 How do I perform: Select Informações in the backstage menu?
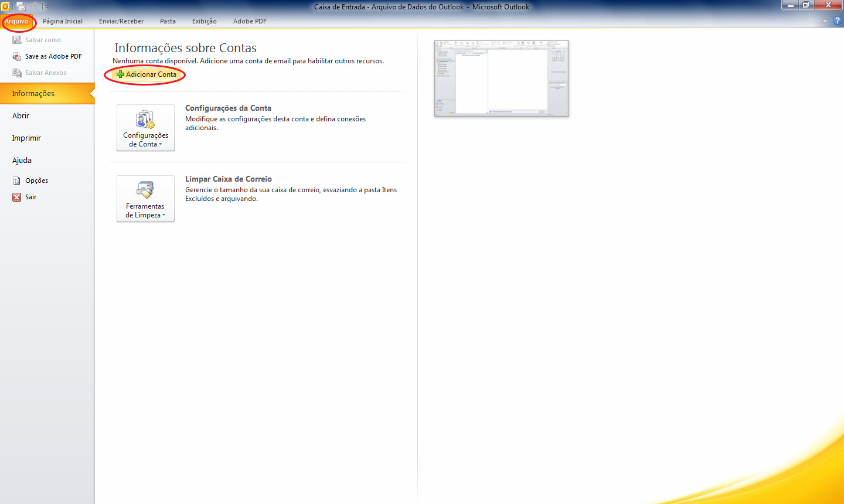pyautogui.click(x=47, y=93)
